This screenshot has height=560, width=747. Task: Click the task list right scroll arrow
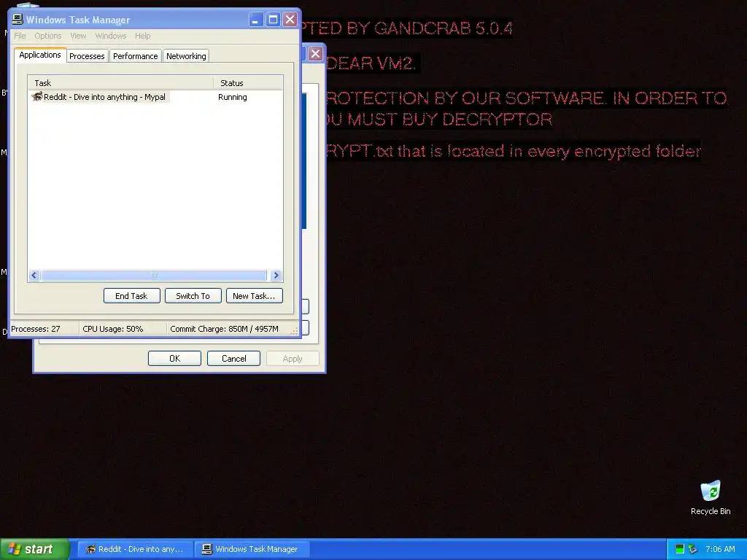click(276, 275)
